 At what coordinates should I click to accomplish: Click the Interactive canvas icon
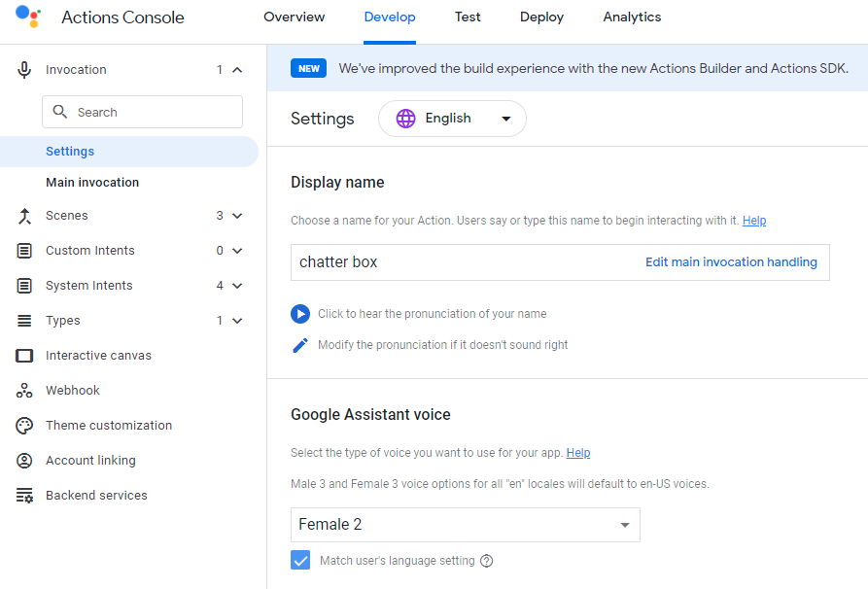22,355
